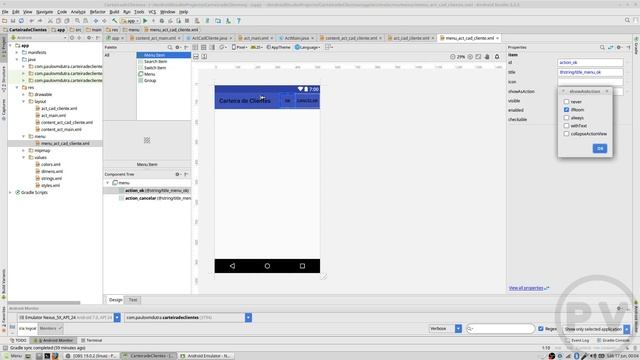Viewport: 640px width, 360px height.
Task: Select Search Item in Palette list
Action: (x=155, y=62)
